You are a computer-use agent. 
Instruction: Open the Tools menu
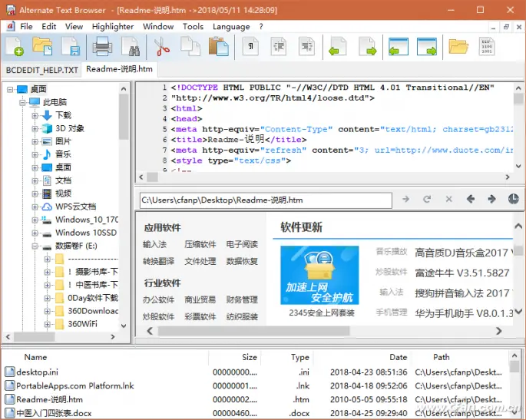(x=193, y=27)
